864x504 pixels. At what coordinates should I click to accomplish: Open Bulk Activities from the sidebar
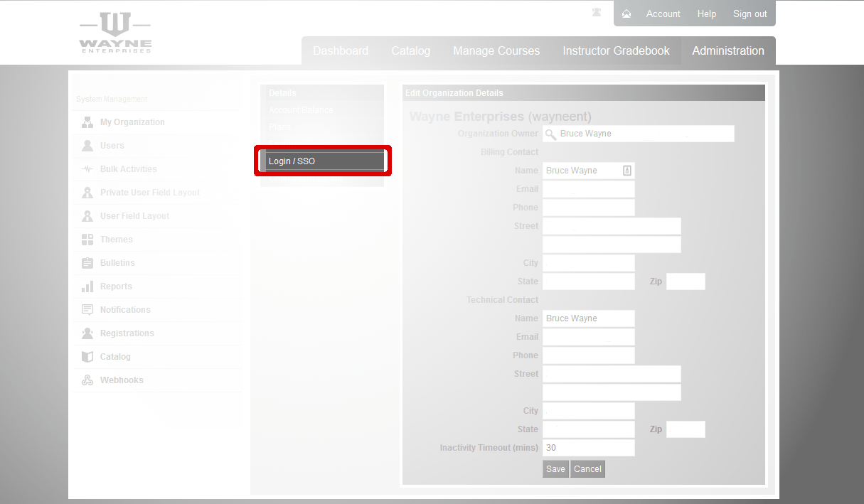[x=128, y=168]
